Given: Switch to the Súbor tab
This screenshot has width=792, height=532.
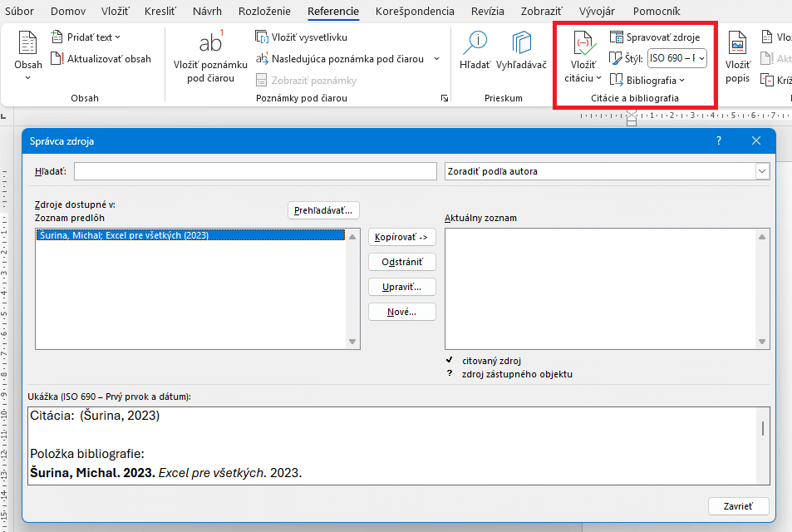Looking at the screenshot, I should (19, 11).
